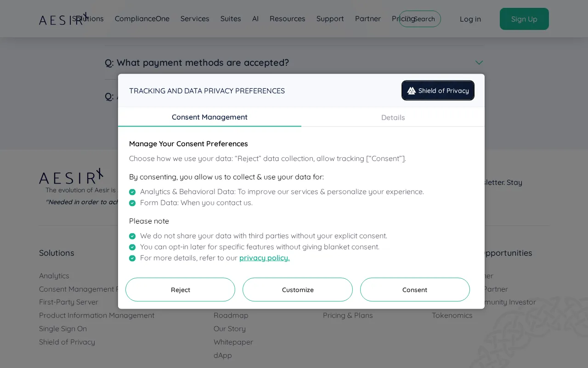588x368 pixels.
Task: Click the Aesir logo in header
Action: click(63, 19)
